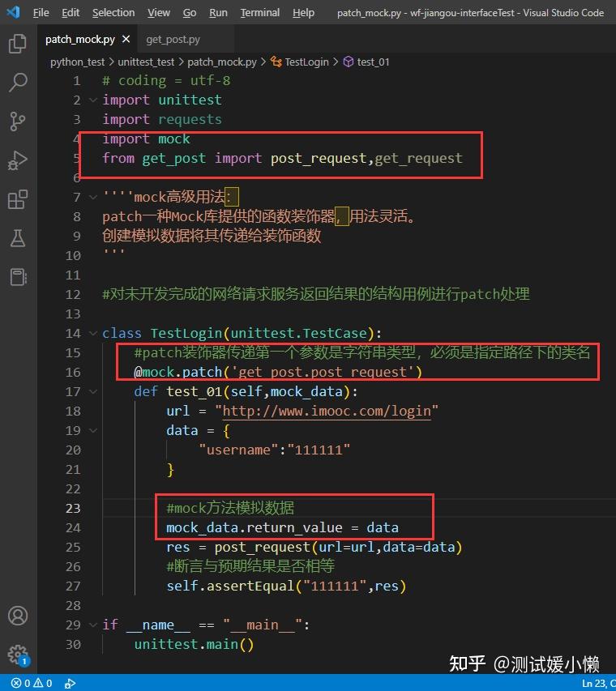Click unittest_test in the breadcrumb
Image resolution: width=616 pixels, height=691 pixels.
pos(146,62)
